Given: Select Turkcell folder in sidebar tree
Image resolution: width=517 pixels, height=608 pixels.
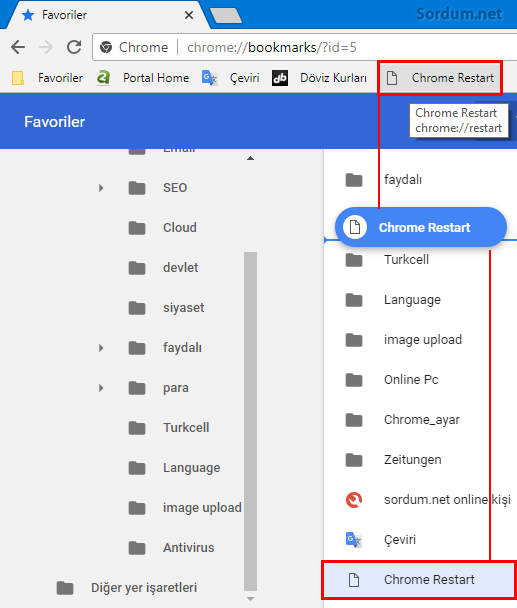Looking at the screenshot, I should click(x=186, y=428).
